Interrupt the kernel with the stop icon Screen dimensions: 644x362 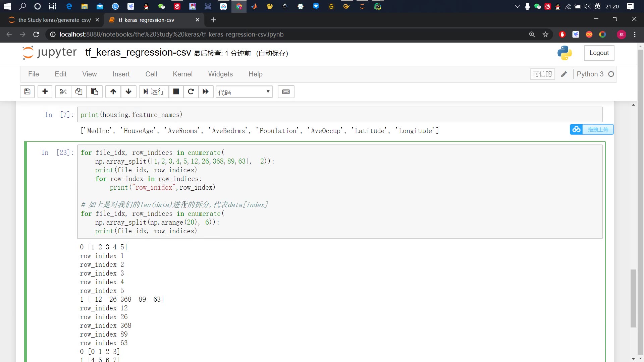[176, 92]
